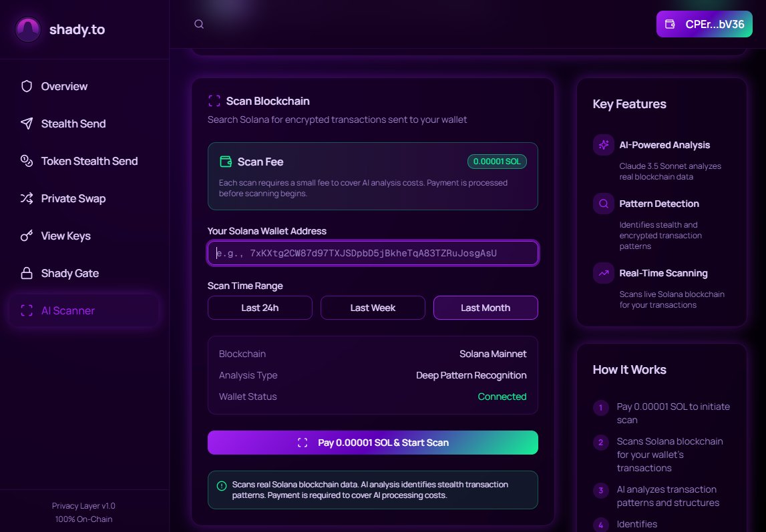Click the AI-Powered Analysis title
This screenshot has height=532, width=766.
click(664, 145)
